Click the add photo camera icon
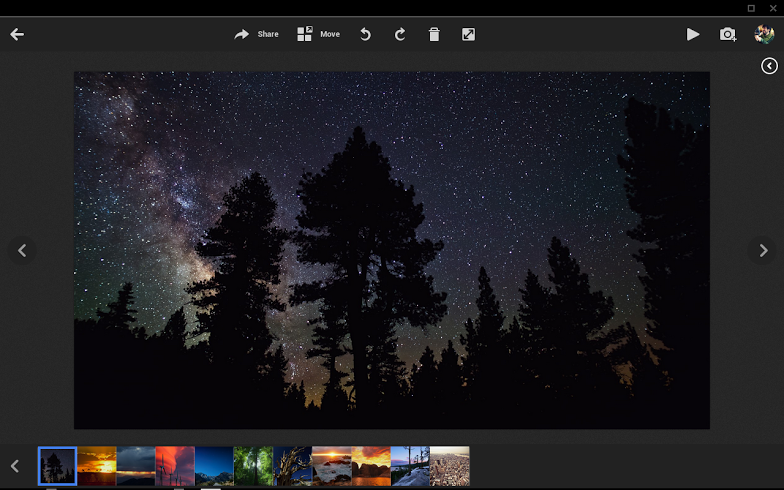The width and height of the screenshot is (784, 490). 728,34
